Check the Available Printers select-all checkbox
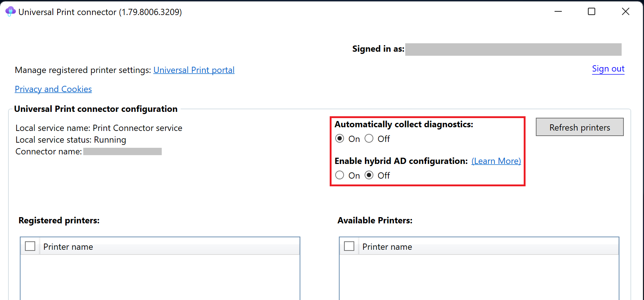This screenshot has height=300, width=644. [349, 246]
